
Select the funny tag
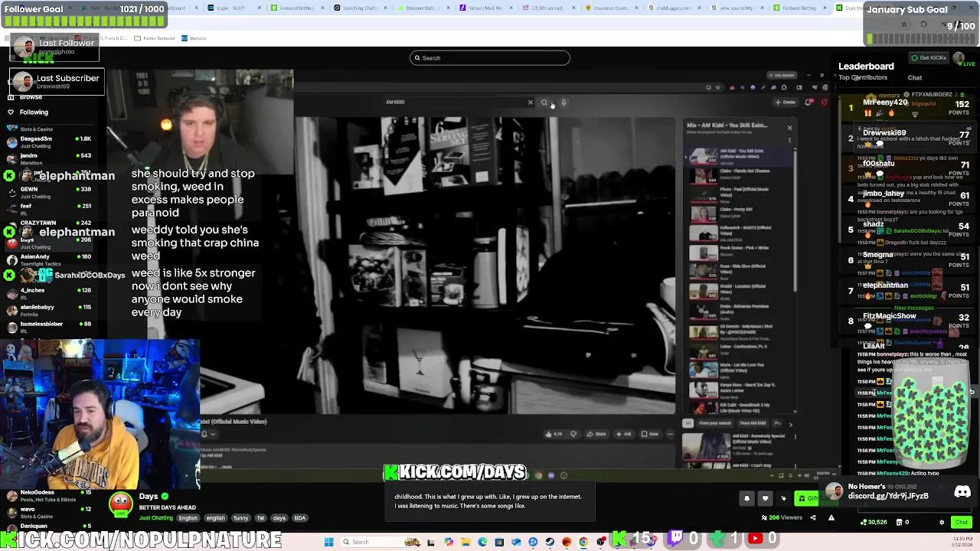pyautogui.click(x=241, y=518)
